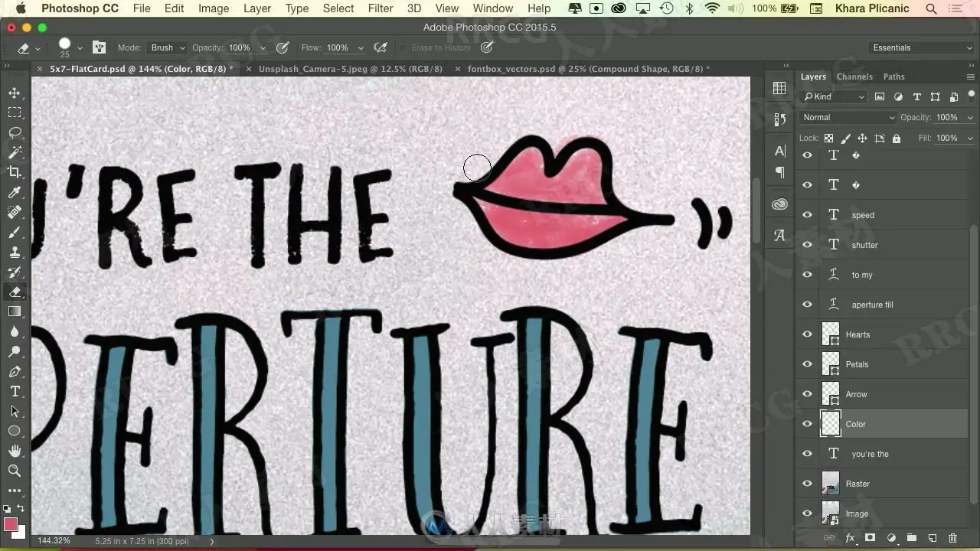
Task: Select the Magic Wand tool
Action: 15,152
